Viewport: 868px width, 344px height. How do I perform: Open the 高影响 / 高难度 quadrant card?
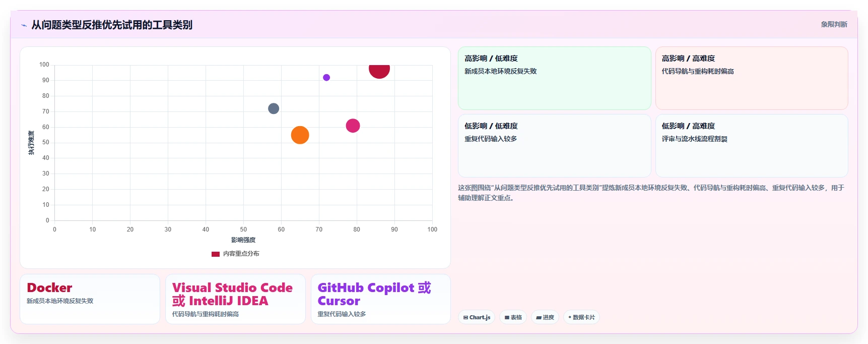752,78
